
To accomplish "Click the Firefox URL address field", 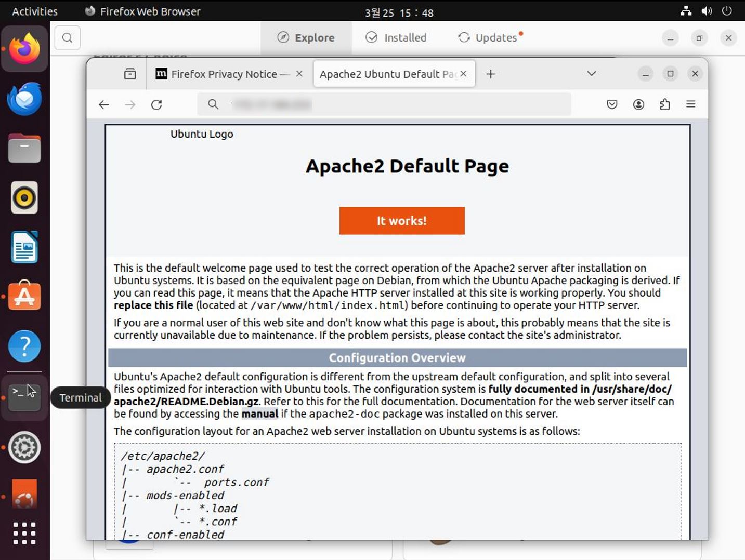I will pyautogui.click(x=384, y=104).
